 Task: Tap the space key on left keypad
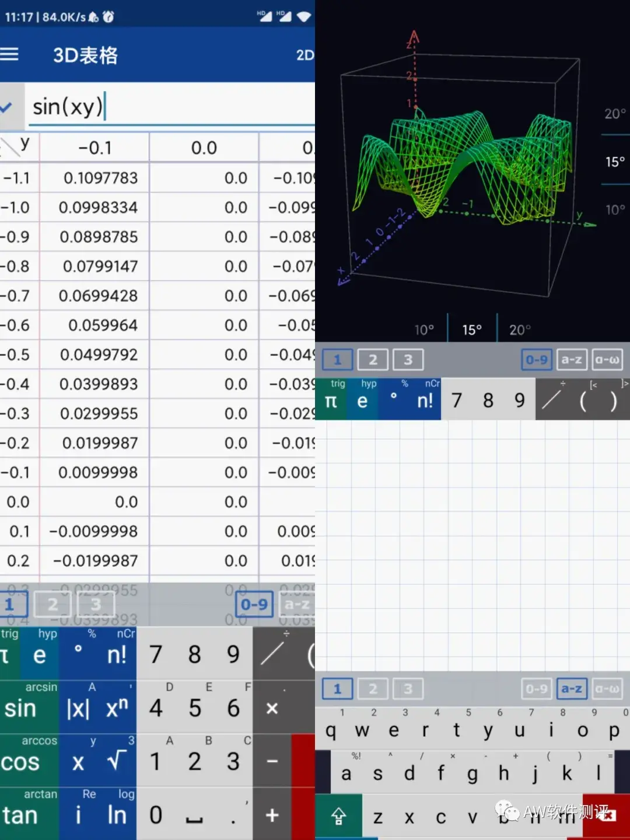point(194,814)
